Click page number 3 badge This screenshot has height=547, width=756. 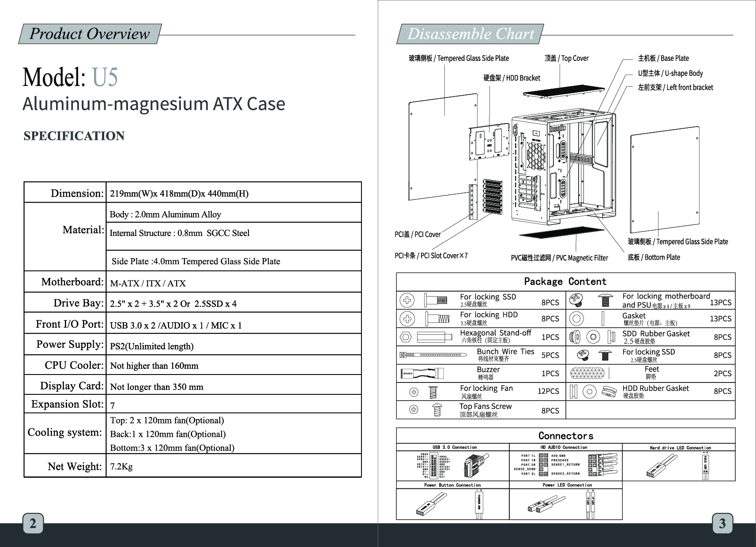(722, 523)
